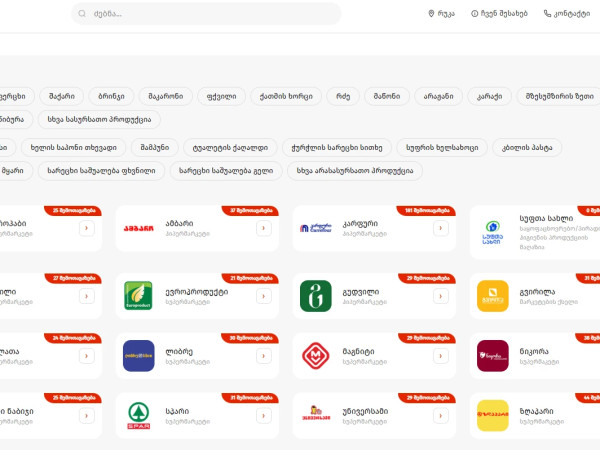Click the SPAR tree logo
Screen dimensions: 600x450
139,416
